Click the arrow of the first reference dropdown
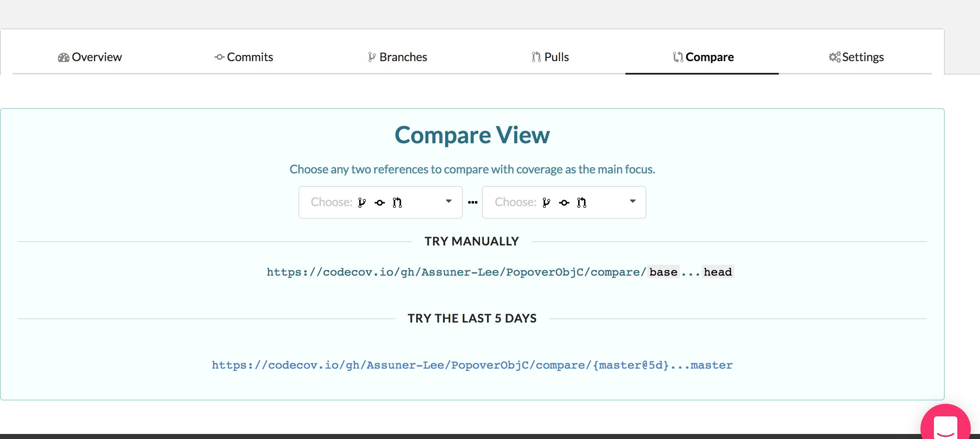Image resolution: width=980 pixels, height=439 pixels. [x=449, y=201]
